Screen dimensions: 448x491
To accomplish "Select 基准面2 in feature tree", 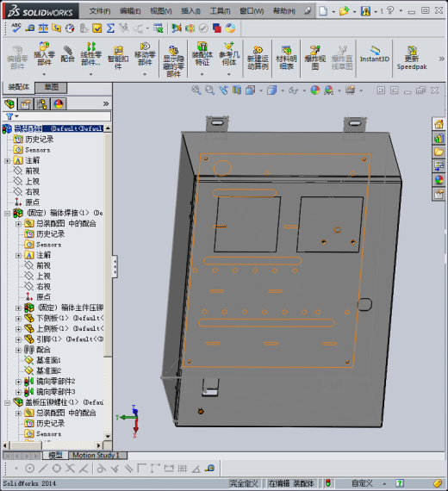I will click(x=48, y=371).
